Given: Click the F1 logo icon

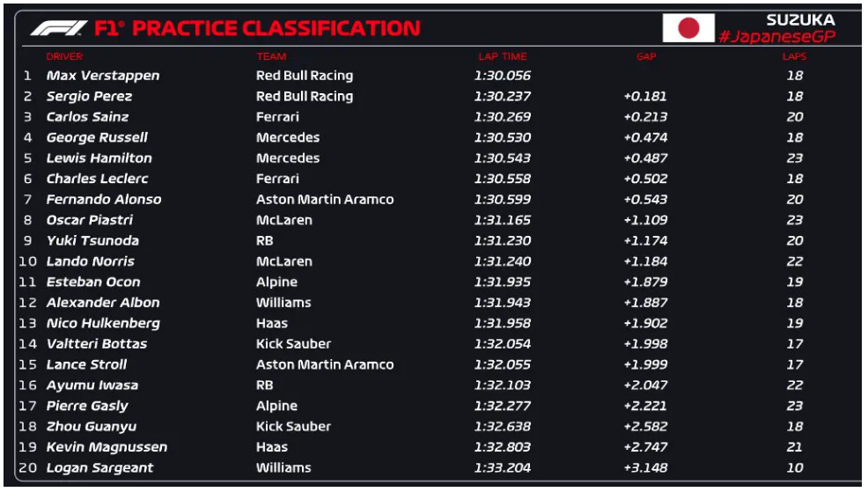Looking at the screenshot, I should [58, 28].
